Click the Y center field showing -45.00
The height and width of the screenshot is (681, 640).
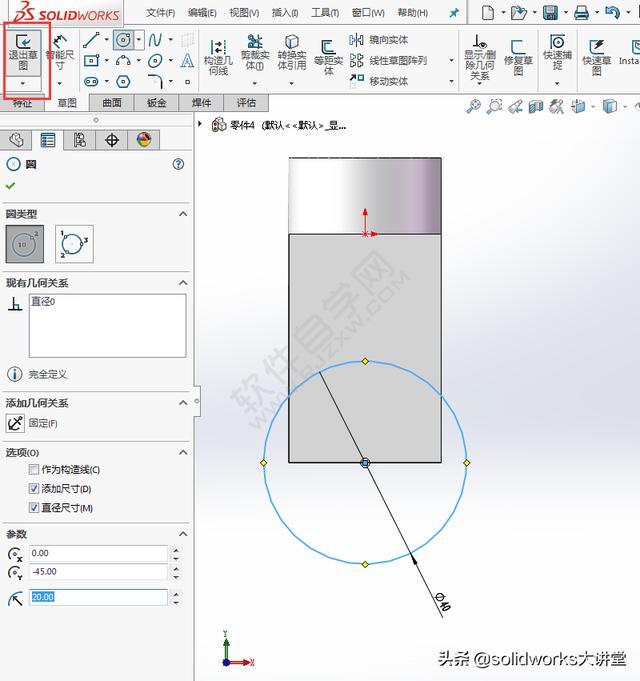click(98, 572)
